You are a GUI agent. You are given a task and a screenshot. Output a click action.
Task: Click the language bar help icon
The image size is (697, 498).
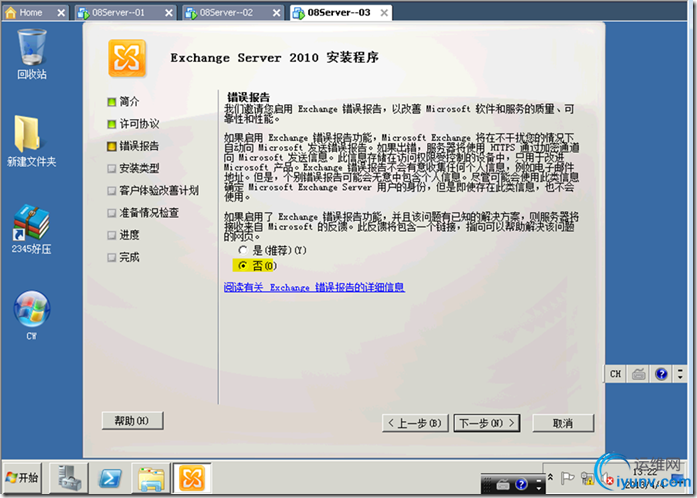click(x=661, y=374)
